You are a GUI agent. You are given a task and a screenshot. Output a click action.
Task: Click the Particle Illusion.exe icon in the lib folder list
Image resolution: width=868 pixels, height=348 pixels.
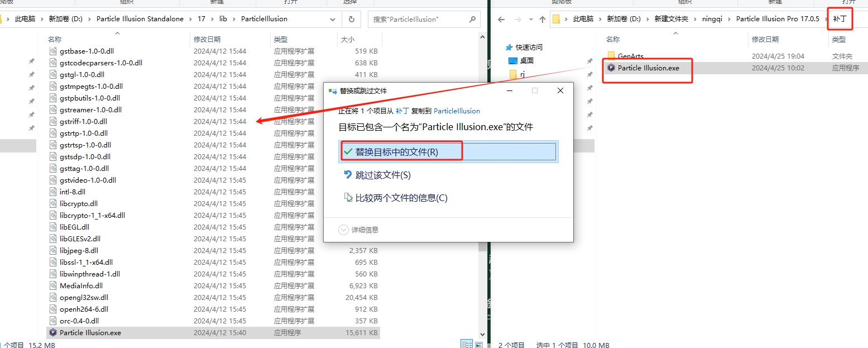tap(53, 332)
